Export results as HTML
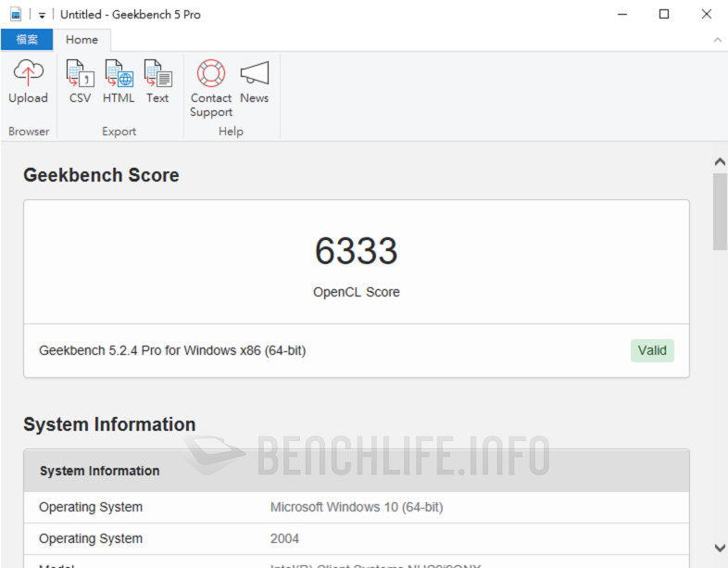728x568 pixels. [x=119, y=82]
